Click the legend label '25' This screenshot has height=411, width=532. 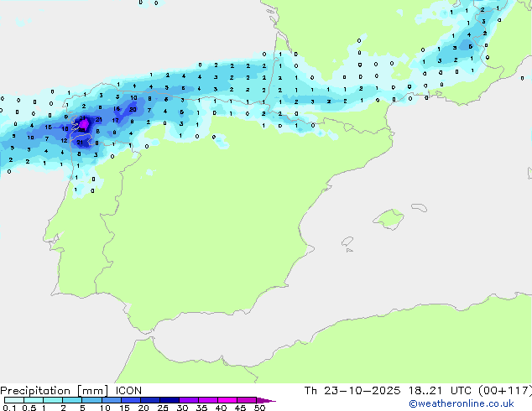tap(163, 408)
